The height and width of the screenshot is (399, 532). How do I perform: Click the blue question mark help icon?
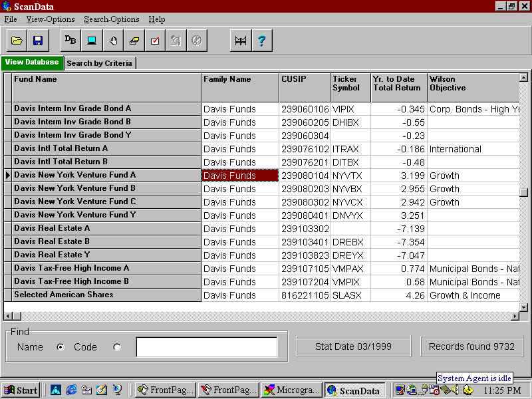coord(261,41)
